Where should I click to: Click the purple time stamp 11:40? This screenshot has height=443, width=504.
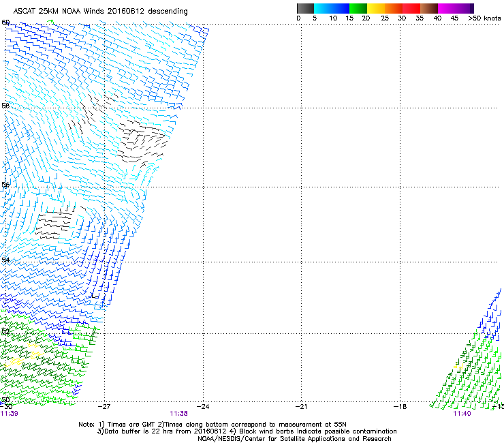(462, 414)
